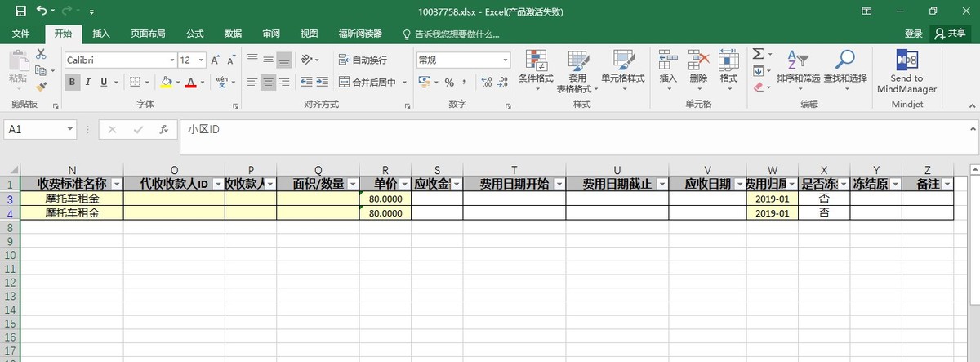The image size is (980, 362).
Task: Click the accounting number format icon
Action: click(424, 83)
